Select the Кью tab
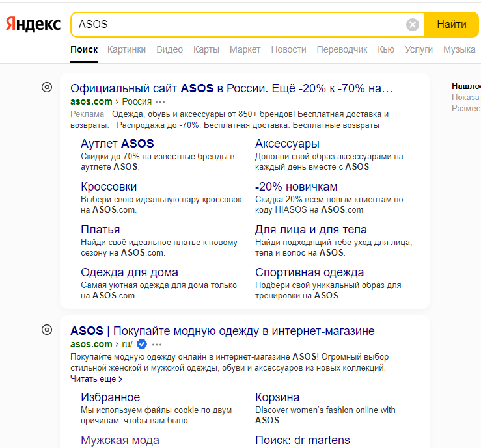The width and height of the screenshot is (481, 448). pos(386,49)
